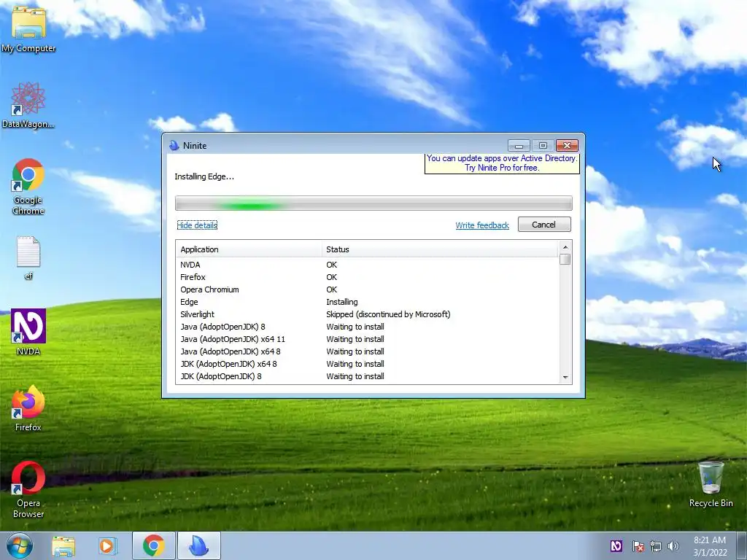Click the Application column header

tap(249, 249)
